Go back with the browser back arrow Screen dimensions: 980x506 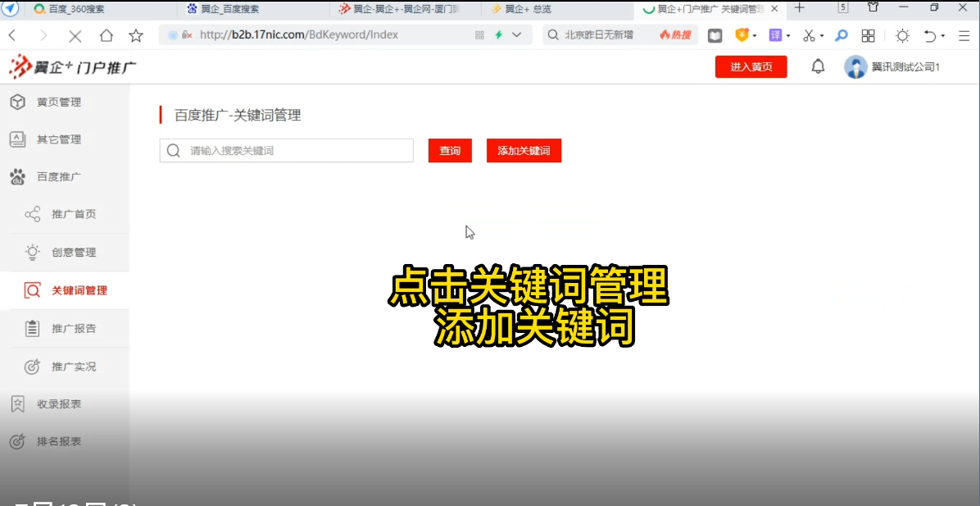click(x=12, y=35)
